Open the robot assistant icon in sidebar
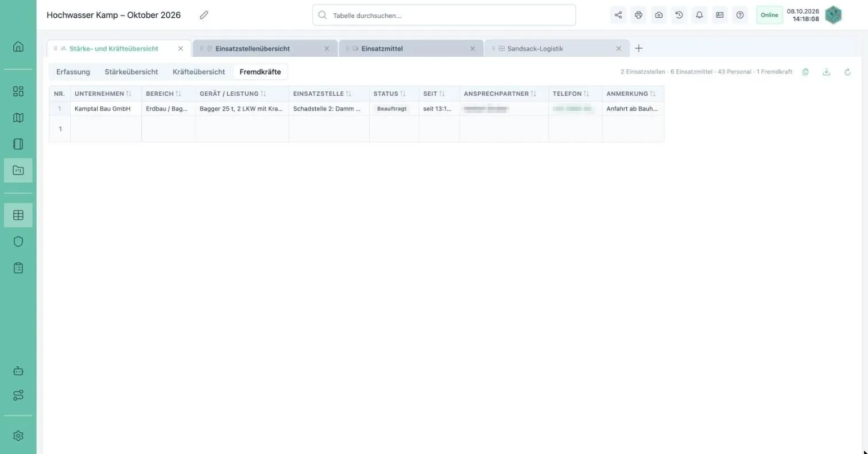 (18, 371)
